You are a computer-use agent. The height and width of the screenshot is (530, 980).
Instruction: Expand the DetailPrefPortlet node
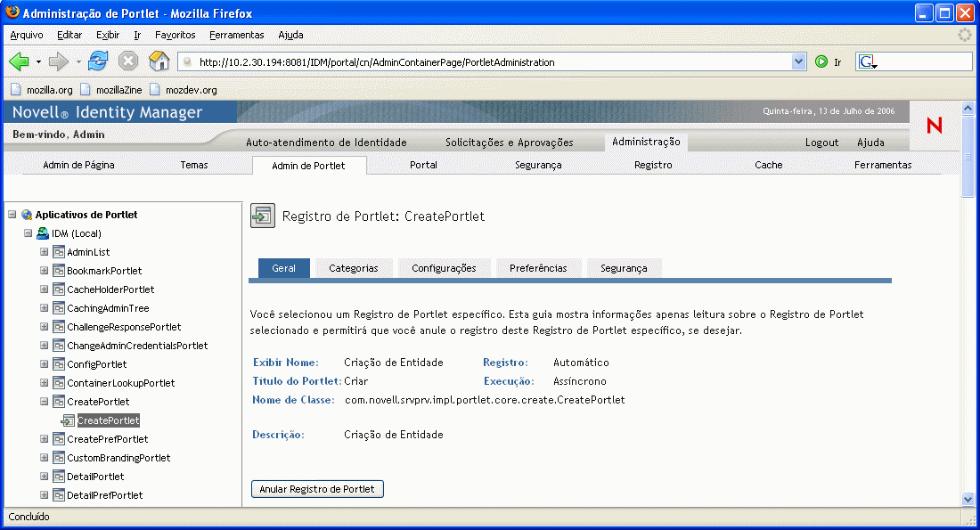pos(45,495)
